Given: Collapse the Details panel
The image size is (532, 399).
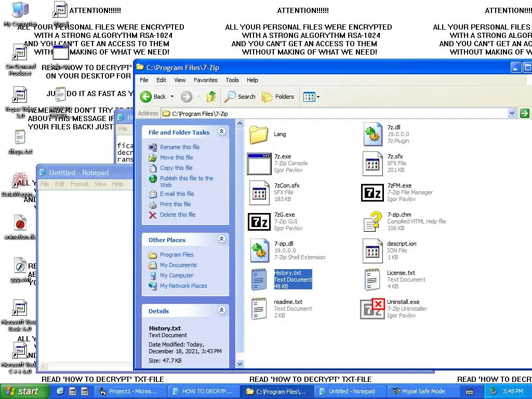Looking at the screenshot, I should (221, 310).
